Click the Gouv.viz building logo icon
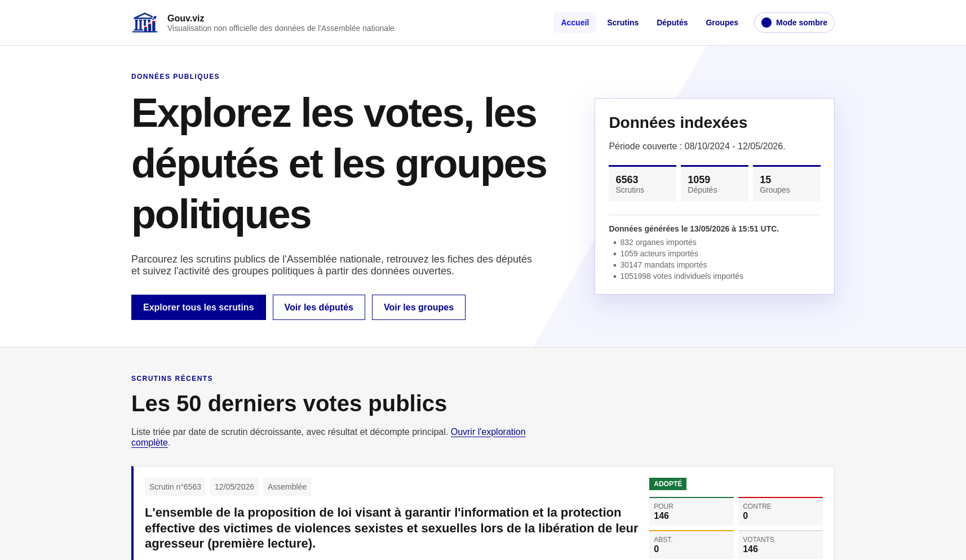Image resolution: width=966 pixels, height=560 pixels. (x=145, y=23)
